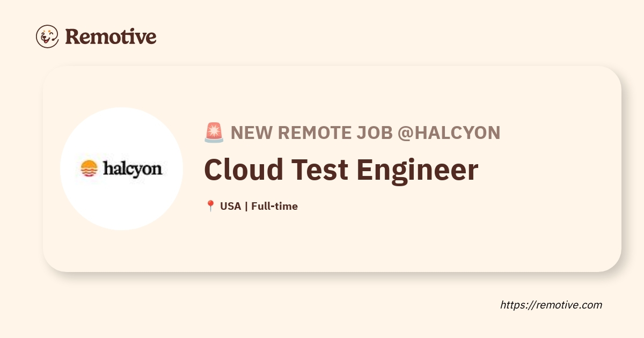Click the word Cloud in job title
This screenshot has width=644, height=338.
[x=244, y=170]
